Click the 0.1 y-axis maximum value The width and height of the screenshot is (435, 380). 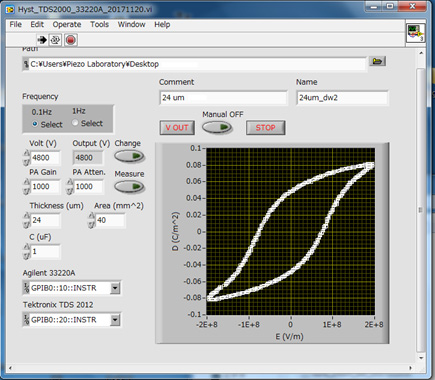(196, 148)
